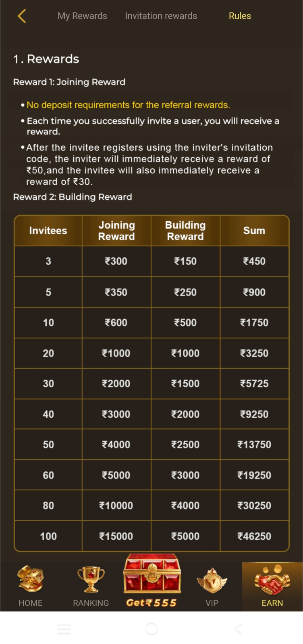Switch to My Rewards tab

[82, 16]
